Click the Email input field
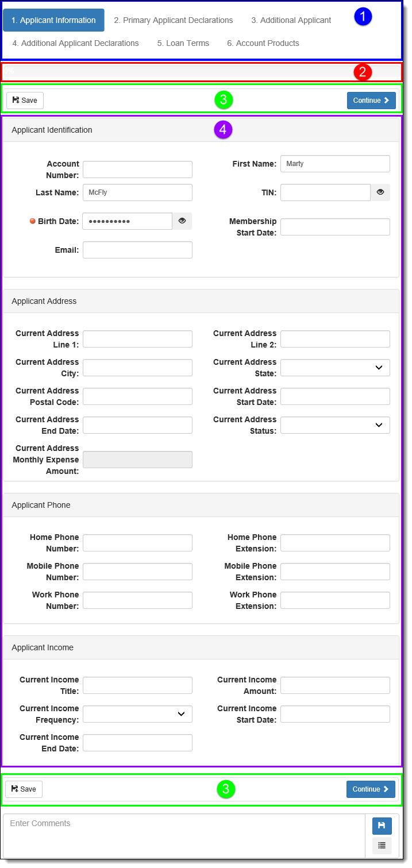This screenshot has width=412, height=868. (x=137, y=250)
